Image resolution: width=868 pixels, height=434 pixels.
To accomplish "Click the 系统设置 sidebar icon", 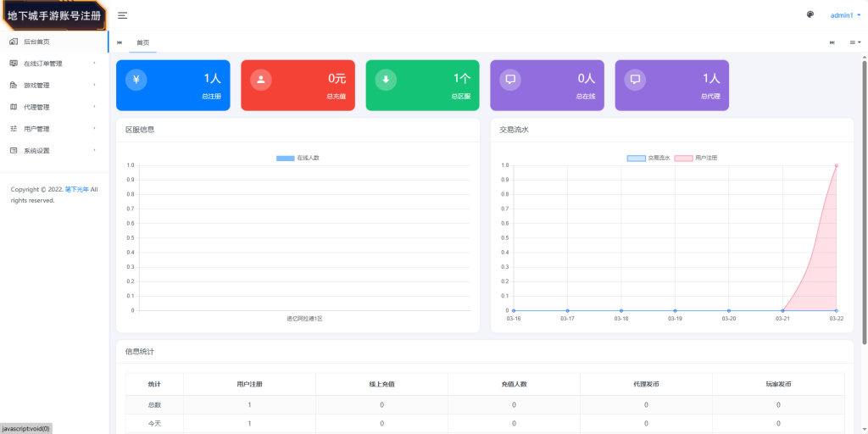I will tap(14, 150).
